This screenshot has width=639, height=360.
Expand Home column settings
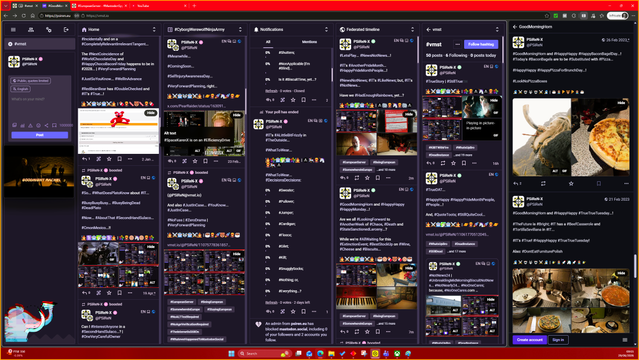154,30
